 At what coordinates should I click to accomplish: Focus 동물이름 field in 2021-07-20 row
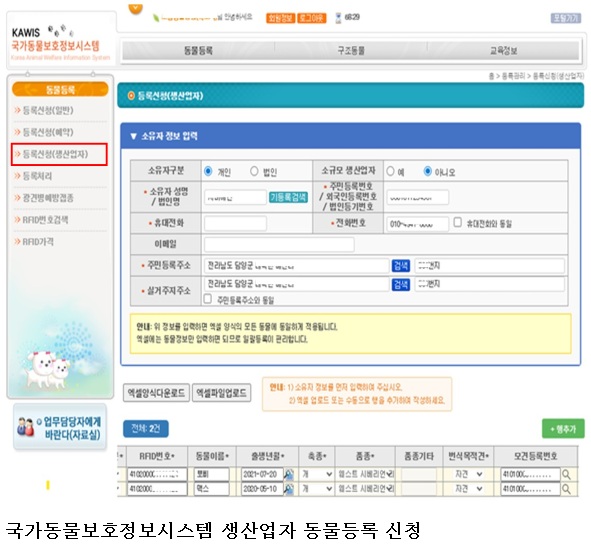pyautogui.click(x=211, y=474)
